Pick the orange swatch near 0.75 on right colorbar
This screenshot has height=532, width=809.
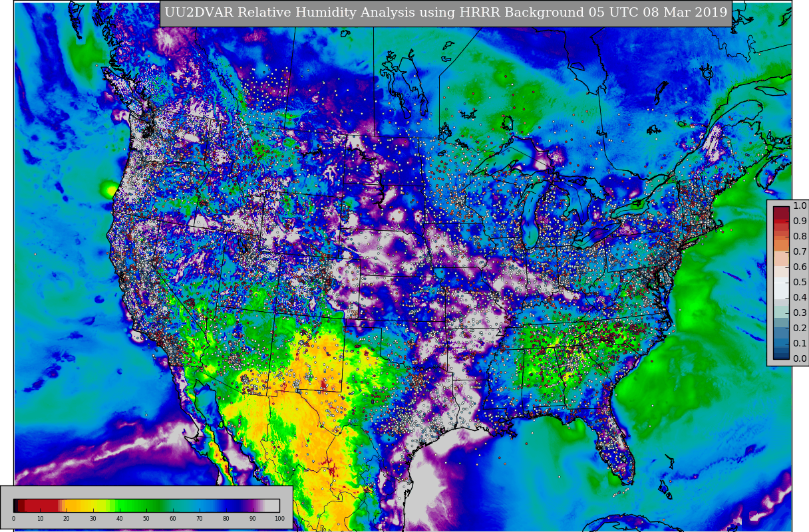tap(781, 245)
